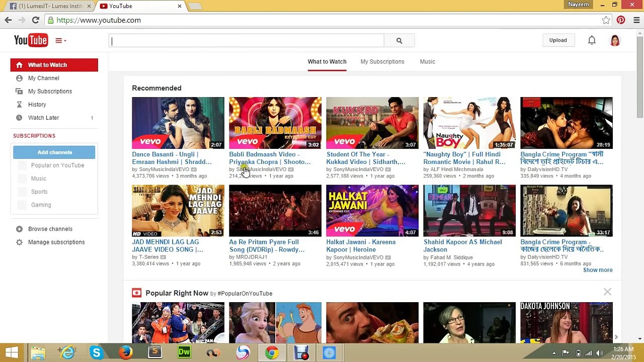
Task: Open Aa Re Pritam Pyare title link
Action: coord(267,246)
